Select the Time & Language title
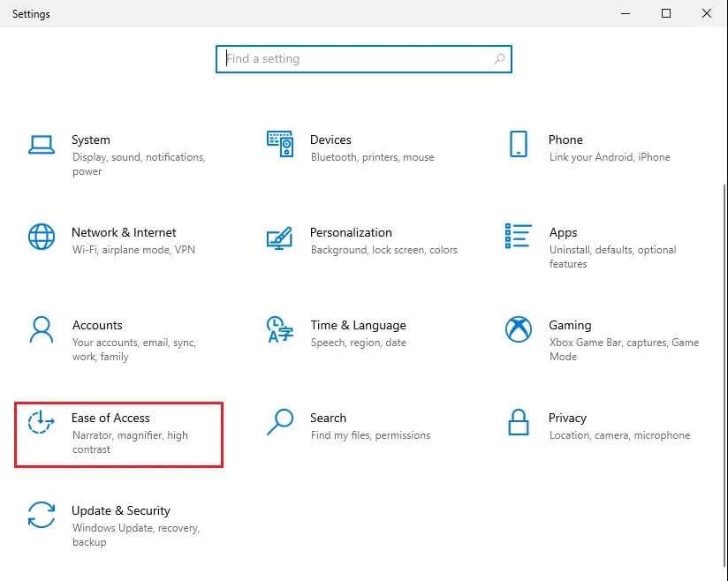 coord(358,325)
